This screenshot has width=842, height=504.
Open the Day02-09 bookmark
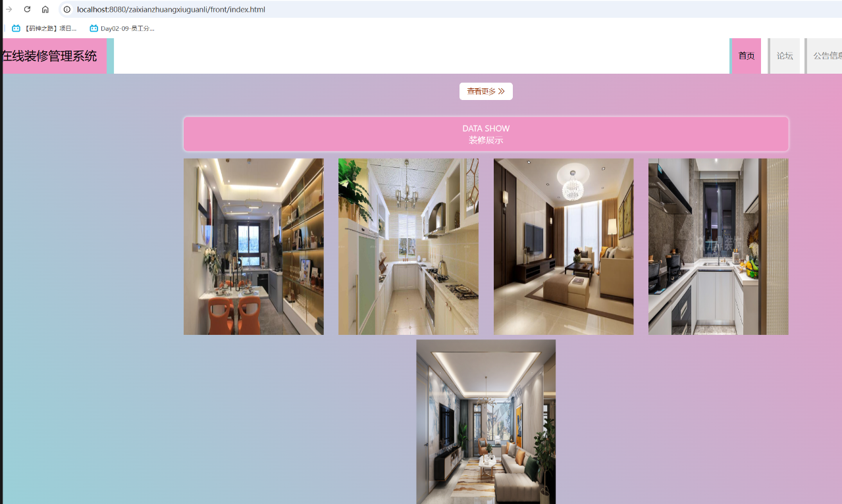click(x=122, y=28)
